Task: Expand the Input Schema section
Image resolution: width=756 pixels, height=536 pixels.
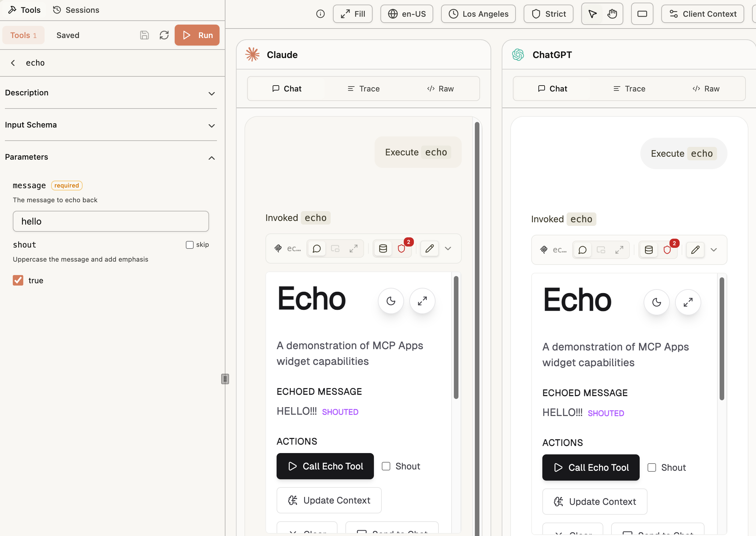Action: (111, 125)
